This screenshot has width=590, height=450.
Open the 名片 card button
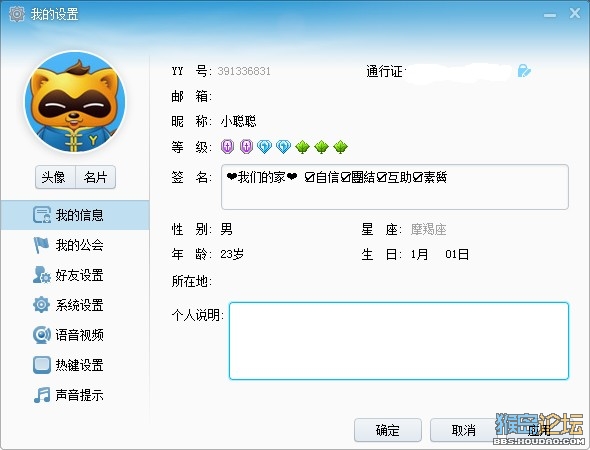96,177
